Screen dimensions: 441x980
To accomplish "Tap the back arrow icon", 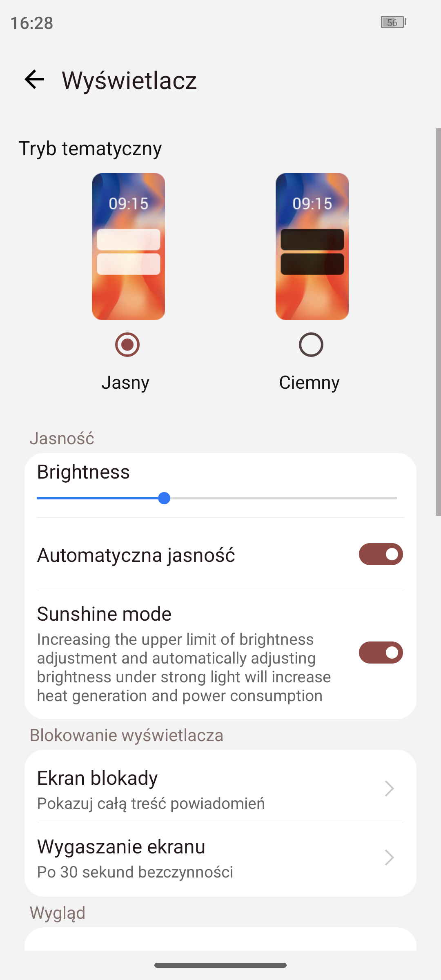I will click(x=34, y=79).
